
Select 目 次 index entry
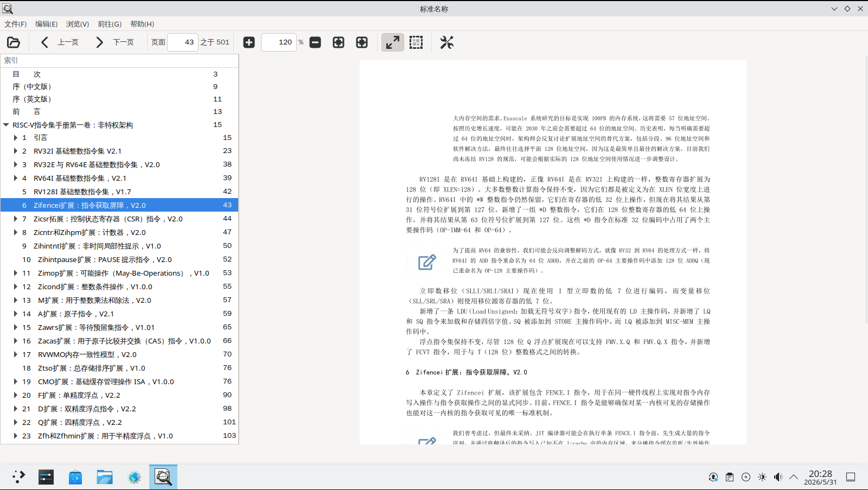[x=119, y=74]
